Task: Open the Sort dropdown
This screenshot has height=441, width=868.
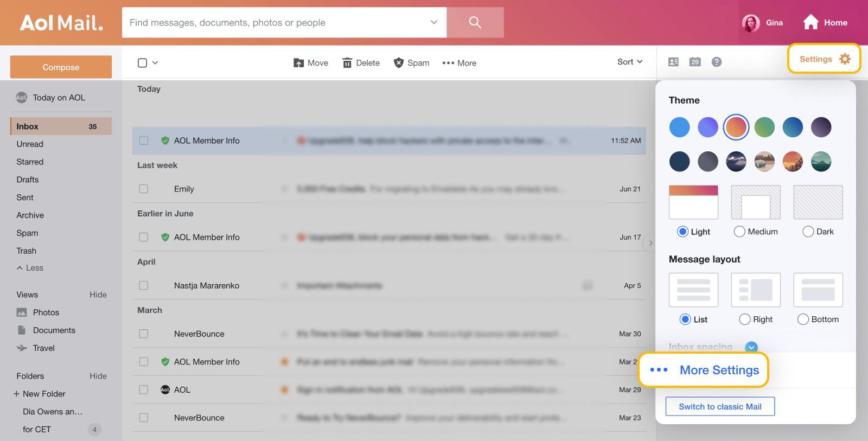Action: click(x=630, y=62)
